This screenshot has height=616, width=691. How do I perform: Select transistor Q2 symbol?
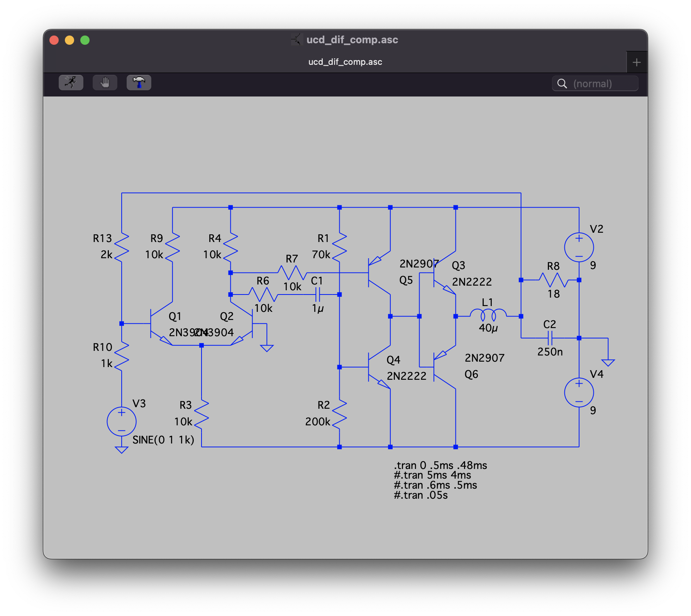coord(242,323)
